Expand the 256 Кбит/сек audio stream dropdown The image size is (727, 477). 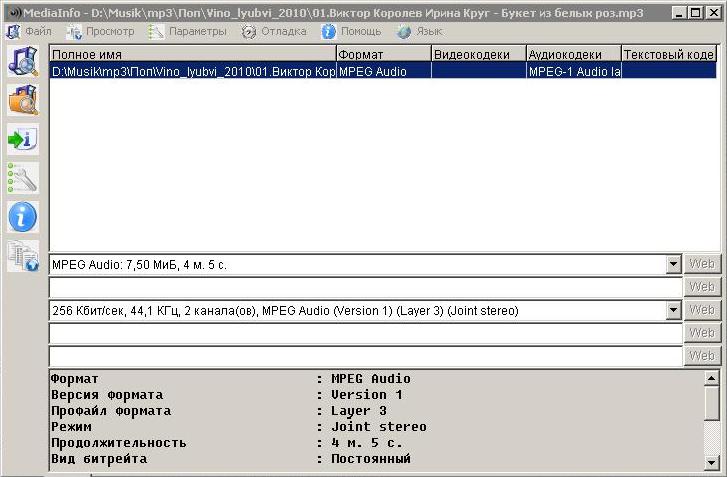coord(673,310)
